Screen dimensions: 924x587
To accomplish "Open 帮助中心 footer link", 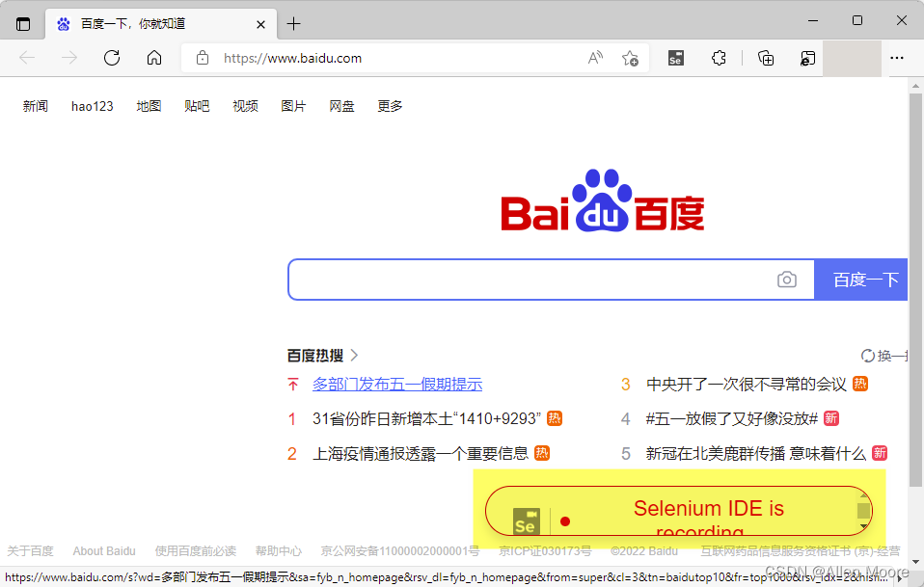I will [x=278, y=551].
